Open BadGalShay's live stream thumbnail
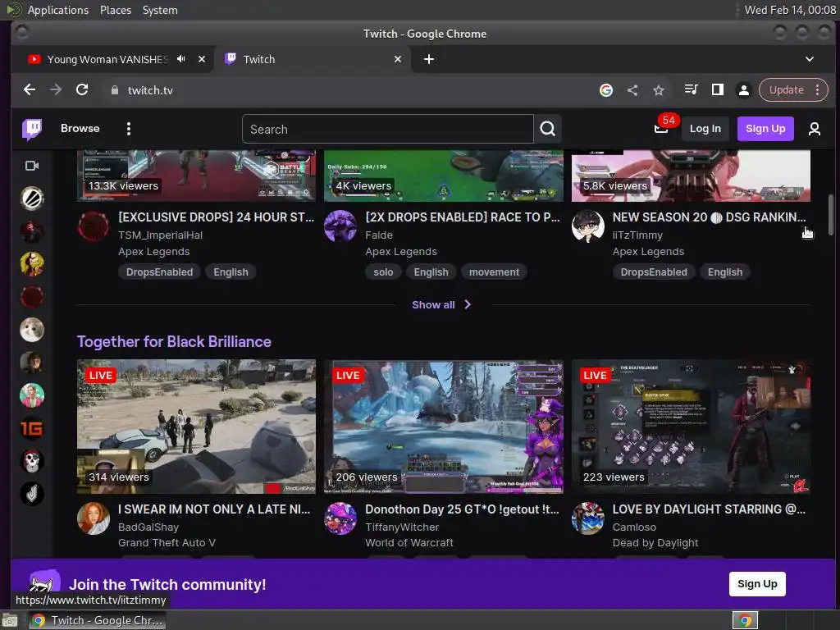840x630 pixels. point(197,427)
